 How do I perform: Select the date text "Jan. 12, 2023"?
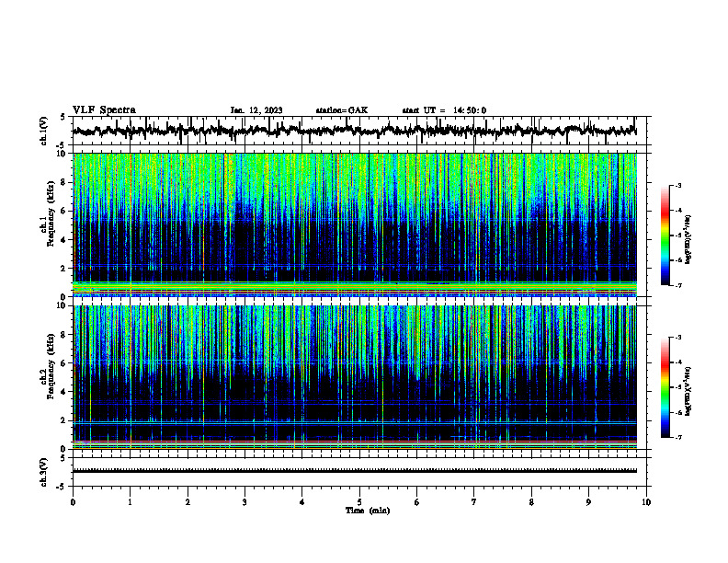pyautogui.click(x=256, y=110)
